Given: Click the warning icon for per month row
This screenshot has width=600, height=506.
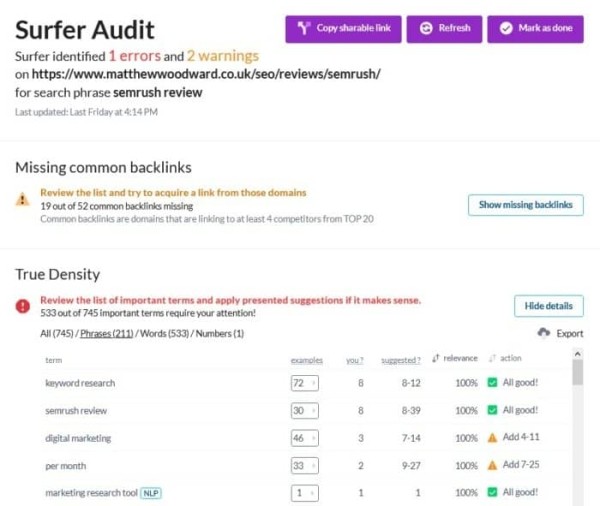Looking at the screenshot, I should click(492, 465).
